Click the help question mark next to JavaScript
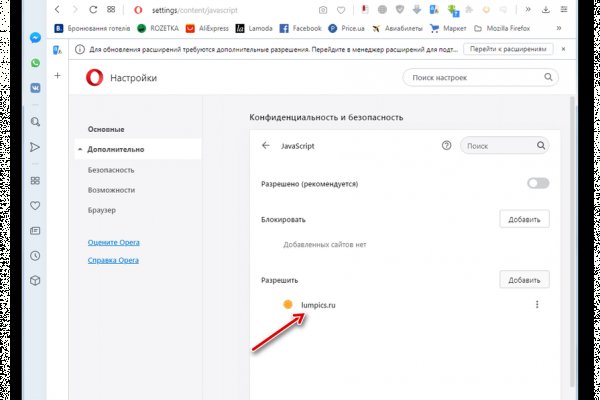This screenshot has width=600, height=400. (x=447, y=145)
